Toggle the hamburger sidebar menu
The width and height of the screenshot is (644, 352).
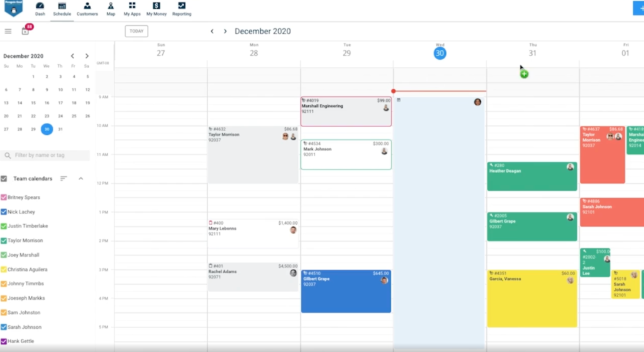point(8,31)
